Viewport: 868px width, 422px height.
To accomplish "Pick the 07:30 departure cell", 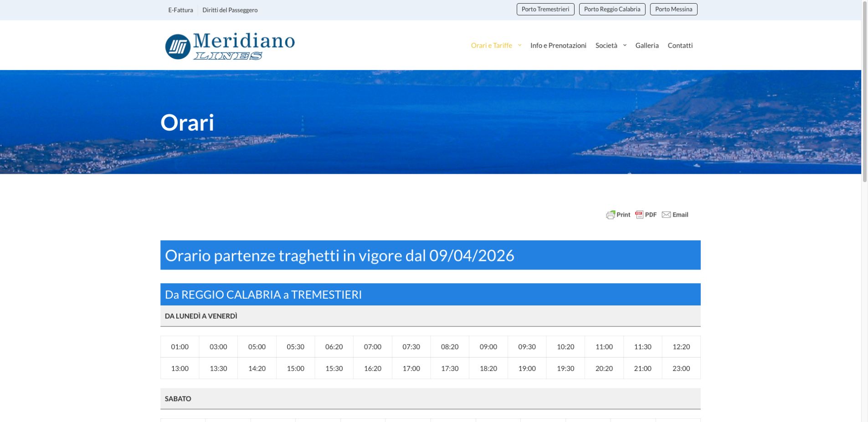I will [x=411, y=347].
